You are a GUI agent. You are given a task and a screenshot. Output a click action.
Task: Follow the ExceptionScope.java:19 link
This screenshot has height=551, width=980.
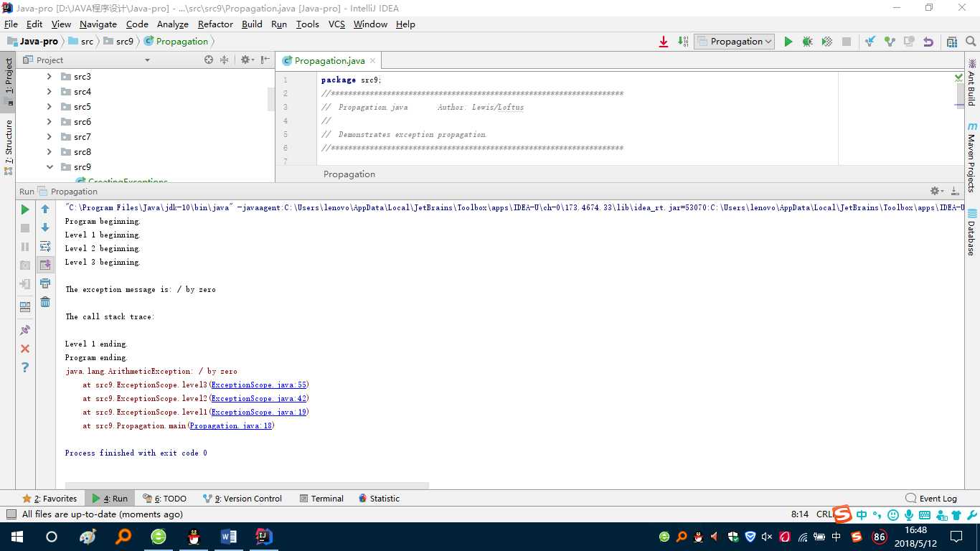(x=259, y=413)
